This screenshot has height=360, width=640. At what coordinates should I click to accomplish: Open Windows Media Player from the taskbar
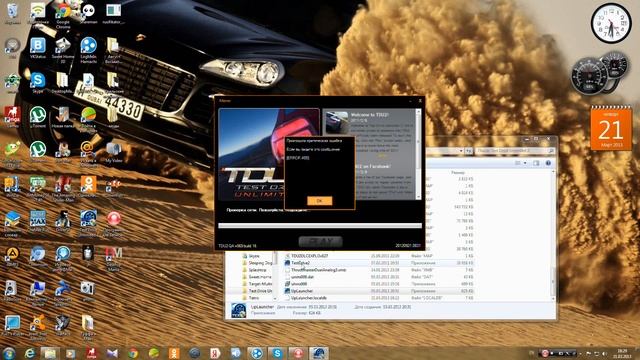click(71, 353)
